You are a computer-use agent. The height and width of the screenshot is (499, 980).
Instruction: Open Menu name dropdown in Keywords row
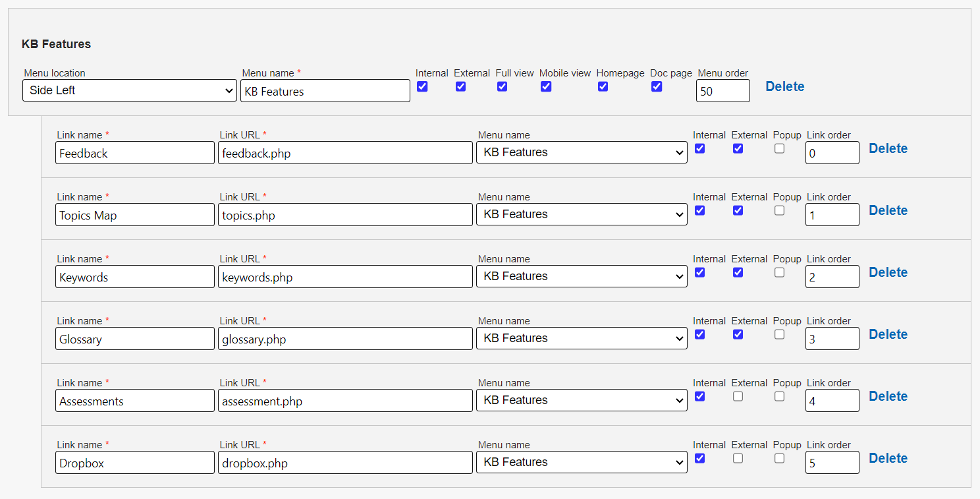click(582, 276)
